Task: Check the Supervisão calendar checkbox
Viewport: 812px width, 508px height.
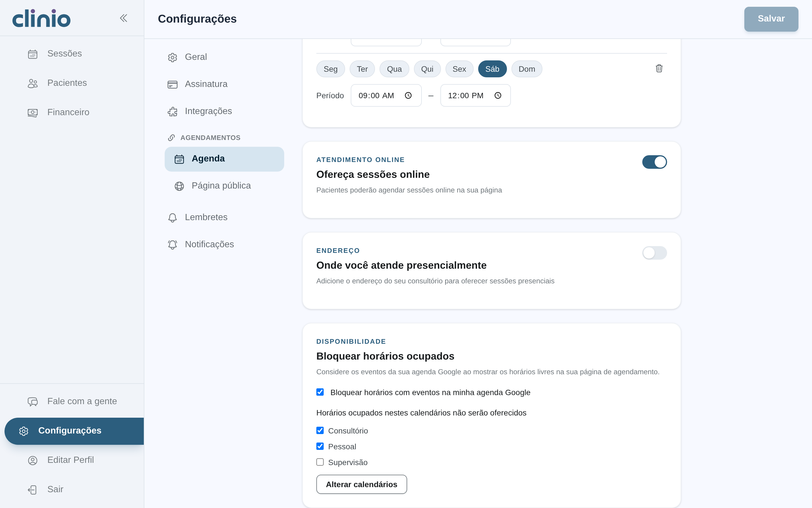Action: pyautogui.click(x=320, y=462)
